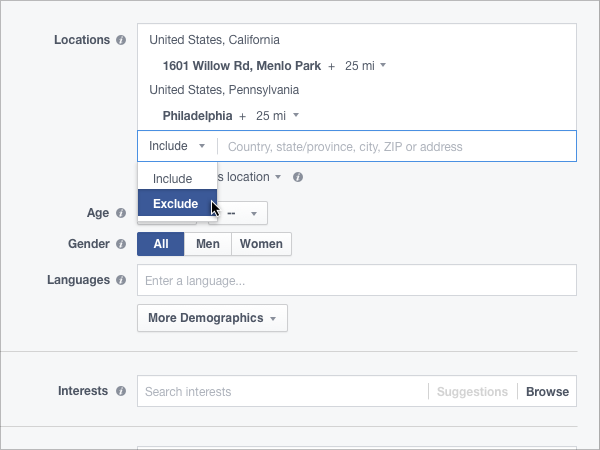This screenshot has height=450, width=600.
Task: Open the Philadelphia 25 mi radius dropdown
Action: (276, 115)
